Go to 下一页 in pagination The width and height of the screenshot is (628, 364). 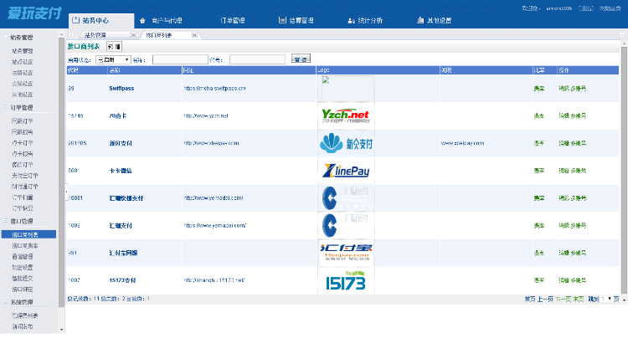pyautogui.click(x=564, y=299)
